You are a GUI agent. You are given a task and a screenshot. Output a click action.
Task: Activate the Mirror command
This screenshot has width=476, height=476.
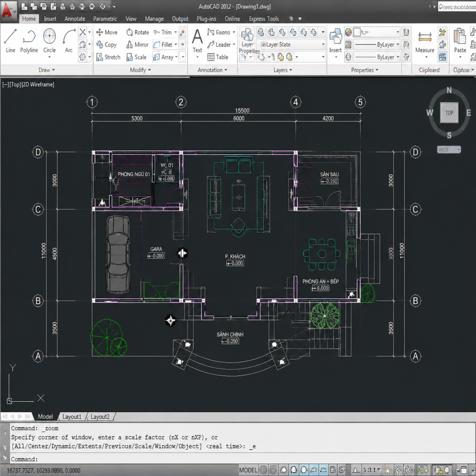[137, 45]
